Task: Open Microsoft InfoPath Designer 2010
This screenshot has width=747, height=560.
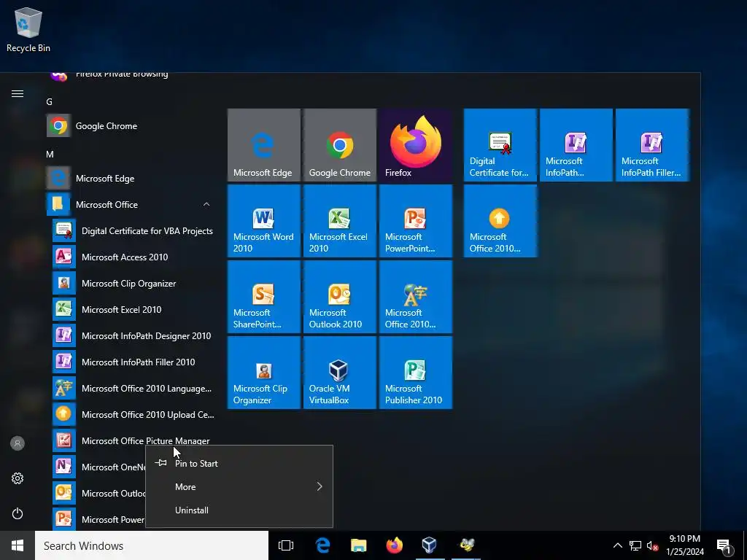Action: pos(133,335)
